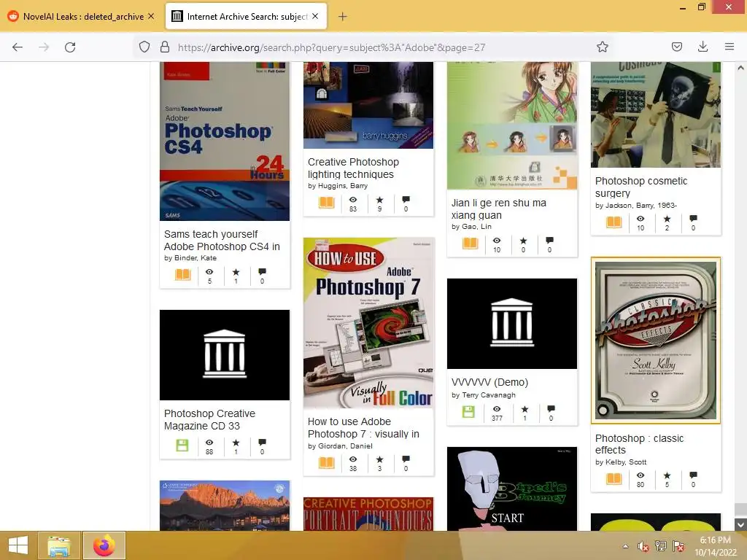Viewport: 747px width, 560px height.
Task: Open VVVVVV (Demo) thumbnail
Action: (x=512, y=323)
